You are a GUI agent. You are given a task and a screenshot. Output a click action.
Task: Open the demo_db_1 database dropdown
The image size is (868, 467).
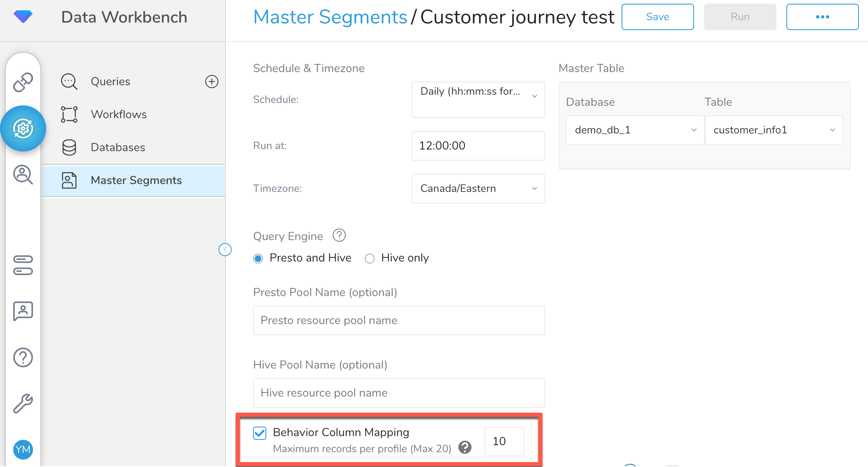click(635, 130)
